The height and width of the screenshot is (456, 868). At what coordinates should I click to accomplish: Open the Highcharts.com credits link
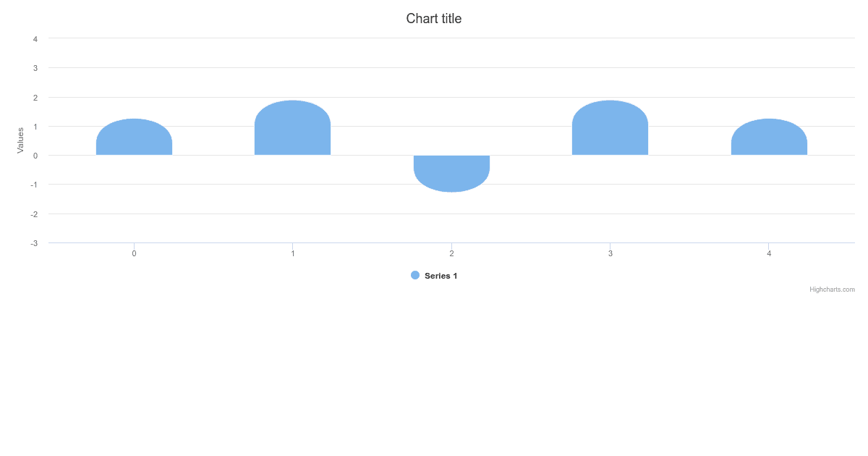click(x=832, y=290)
